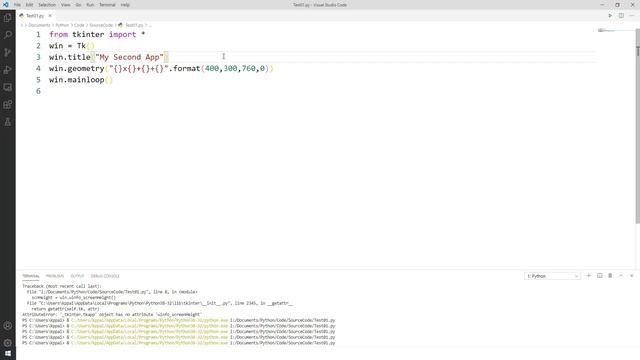Open Run and Debug view
Viewport: 640px width, 360px height.
(x=8, y=70)
